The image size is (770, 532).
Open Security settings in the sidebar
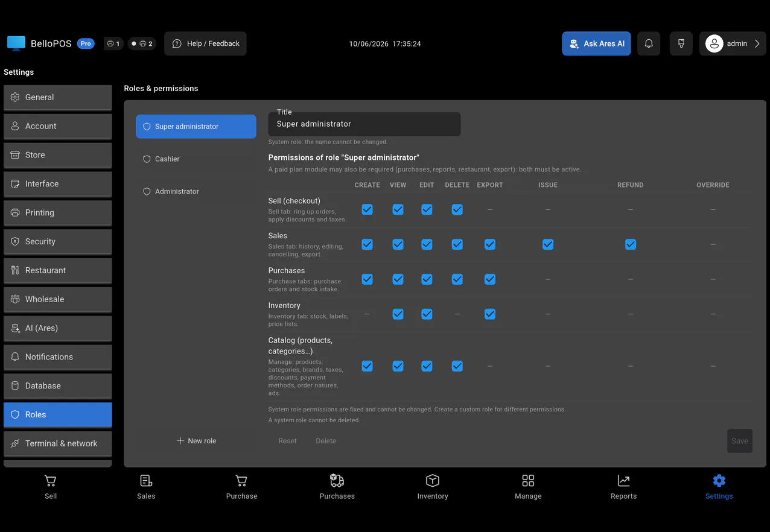pyautogui.click(x=58, y=242)
